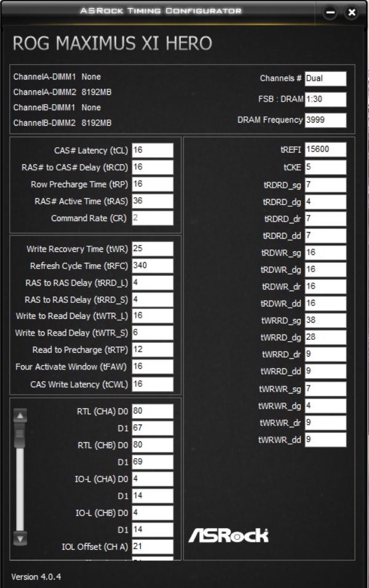Click the Refresh Cycle Time (tRFC) field

(153, 265)
